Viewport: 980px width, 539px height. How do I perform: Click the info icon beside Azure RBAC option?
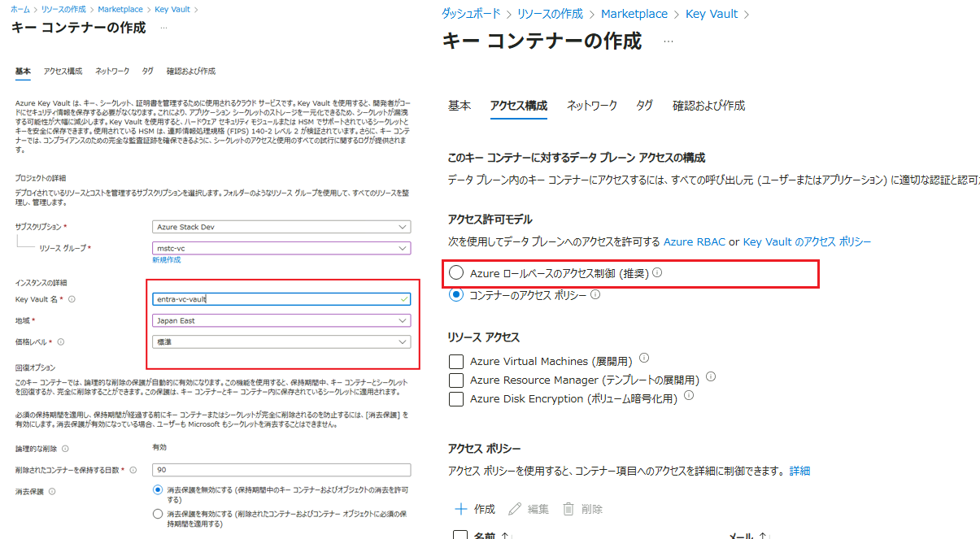pyautogui.click(x=657, y=273)
